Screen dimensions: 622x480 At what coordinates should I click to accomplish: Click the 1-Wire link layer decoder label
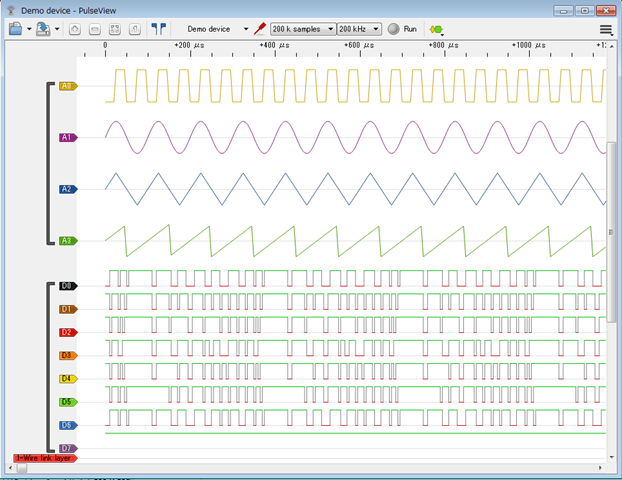(x=44, y=457)
